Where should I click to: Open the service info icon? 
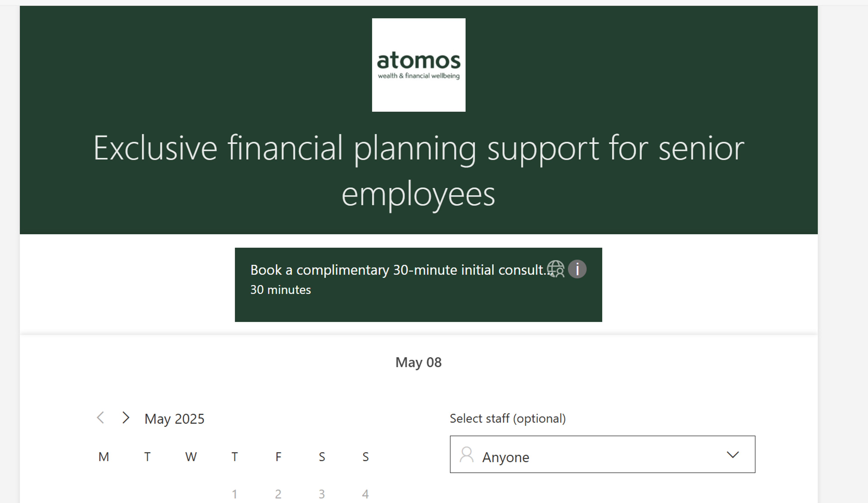pos(577,269)
